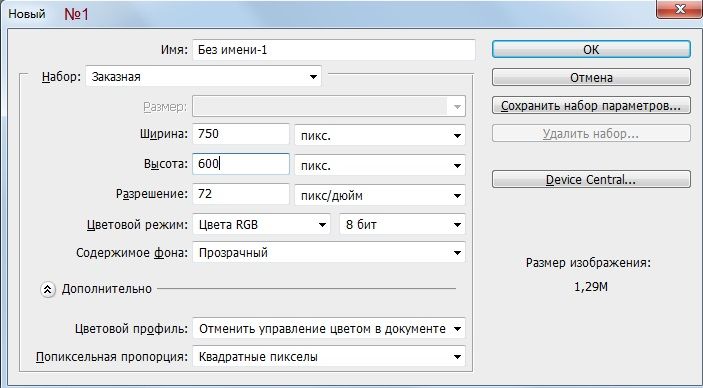The image size is (703, 388).
Task: Open the Цветовой профиль dropdown
Action: (329, 329)
